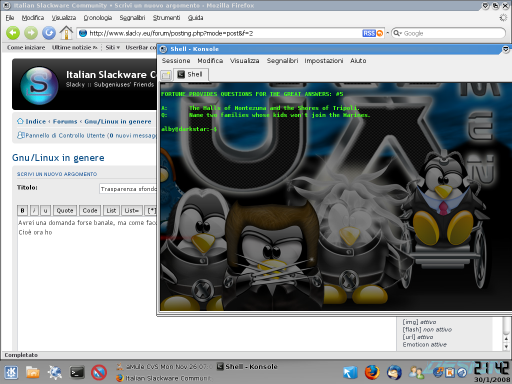Click the Thunderbird icon in the tray area

point(394,372)
